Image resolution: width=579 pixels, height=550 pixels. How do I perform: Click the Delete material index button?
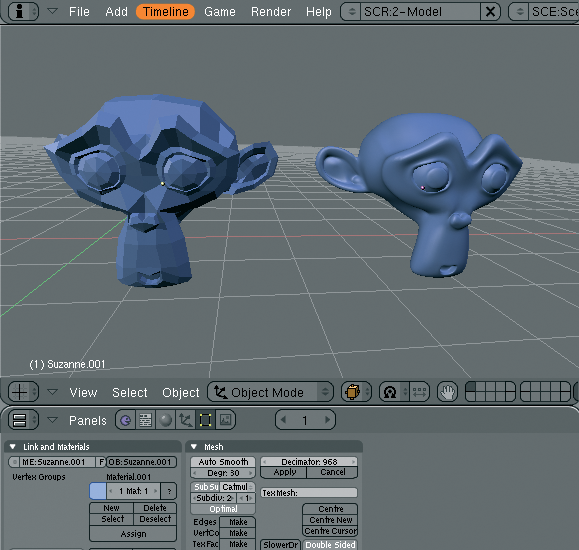(155, 508)
